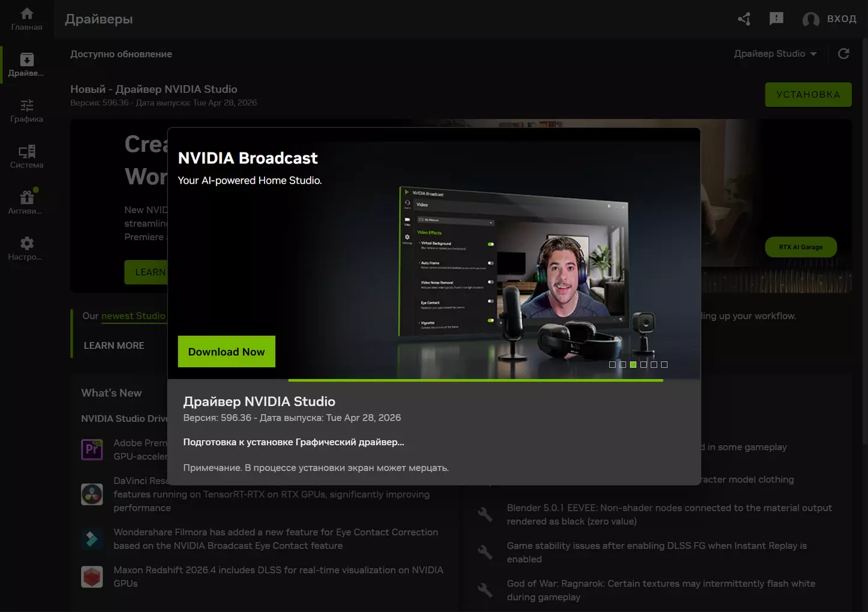The image size is (868, 612).
Task: Click the Wondershare Filmora icon
Action: (92, 539)
